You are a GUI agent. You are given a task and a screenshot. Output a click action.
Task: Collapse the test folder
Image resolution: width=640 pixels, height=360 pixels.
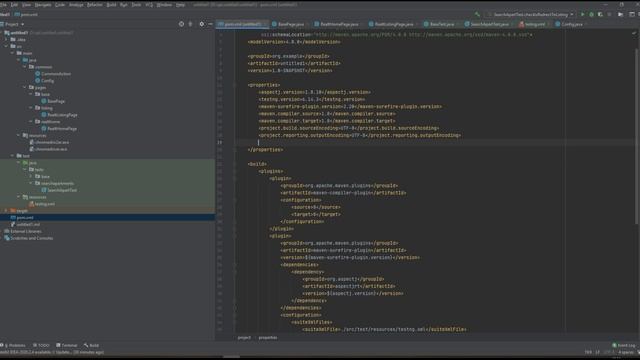pyautogui.click(x=13, y=156)
